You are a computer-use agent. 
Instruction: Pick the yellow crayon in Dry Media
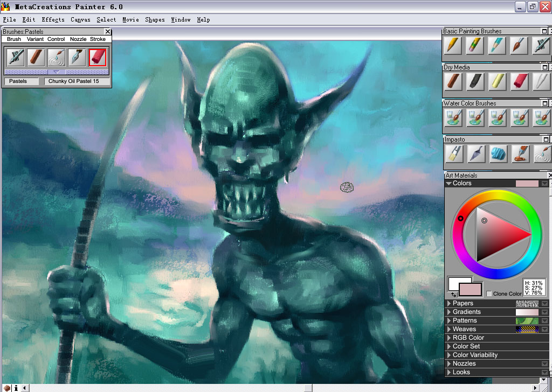pos(496,81)
